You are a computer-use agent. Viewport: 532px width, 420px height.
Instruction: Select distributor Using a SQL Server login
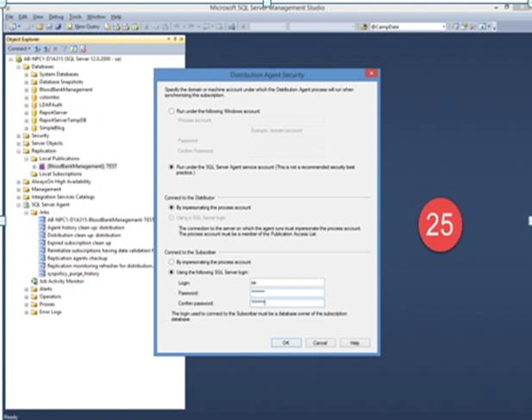click(x=172, y=217)
